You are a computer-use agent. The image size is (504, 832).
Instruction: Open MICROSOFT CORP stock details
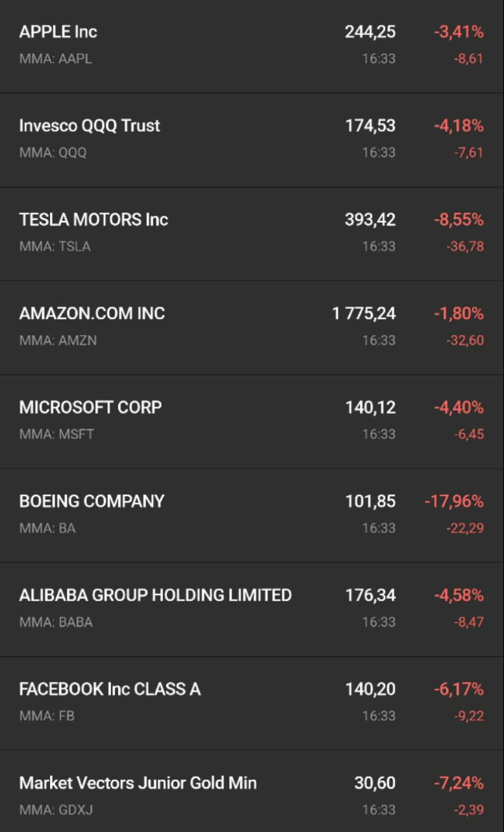pos(252,421)
